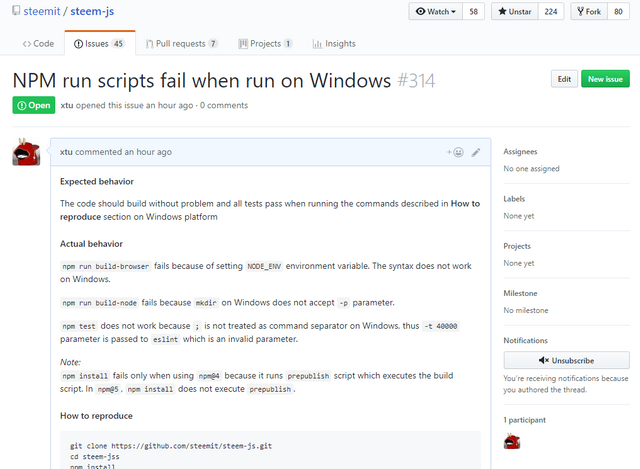Unsubscribe from issue notifications
Viewport: 640px width, 469px height.
point(567,360)
